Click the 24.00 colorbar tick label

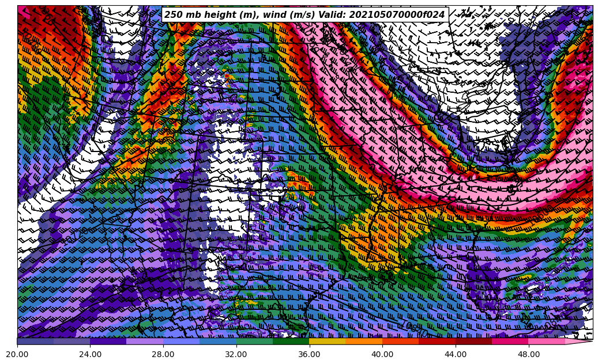click(91, 354)
